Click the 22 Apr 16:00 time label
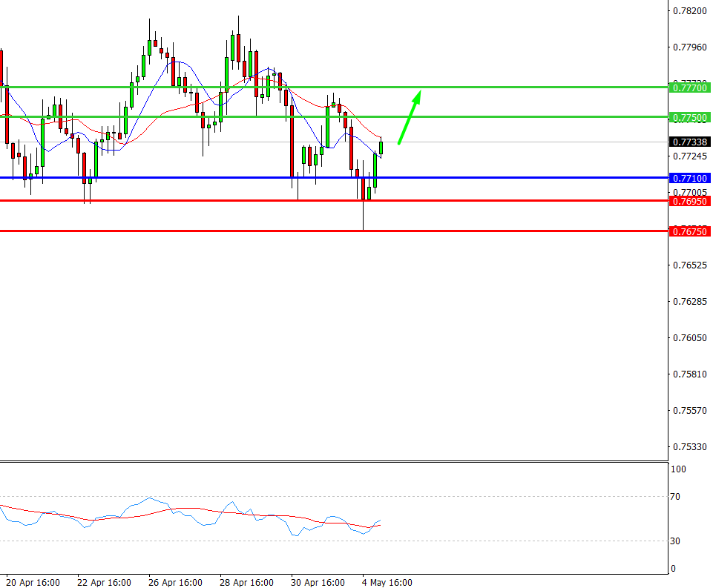The image size is (713, 588). 104,583
